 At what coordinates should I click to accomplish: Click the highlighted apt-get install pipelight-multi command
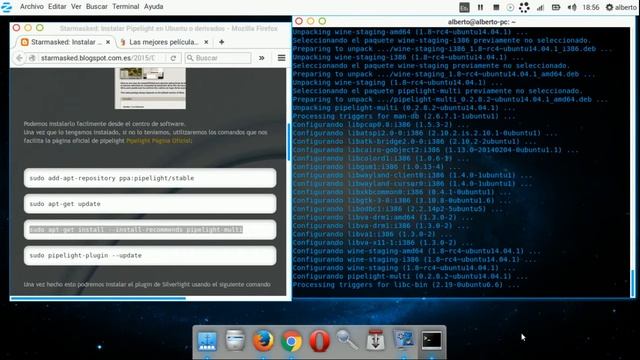150,229
